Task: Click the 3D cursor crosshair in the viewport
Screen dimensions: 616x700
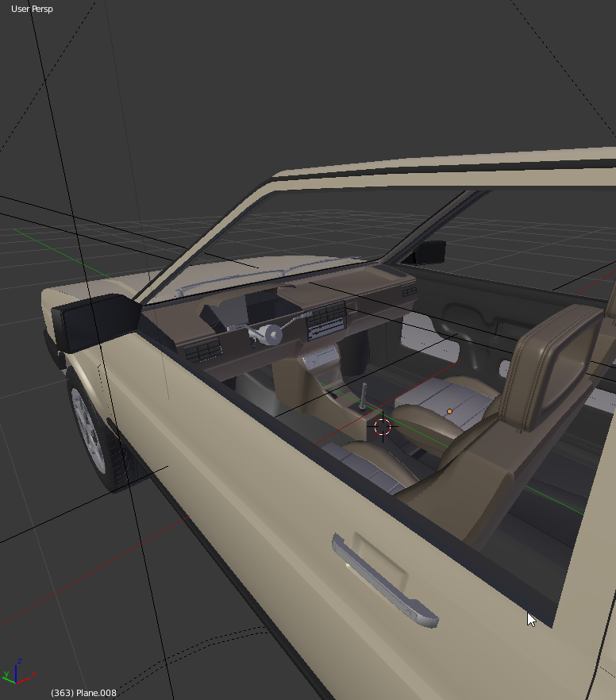Action: [x=383, y=427]
